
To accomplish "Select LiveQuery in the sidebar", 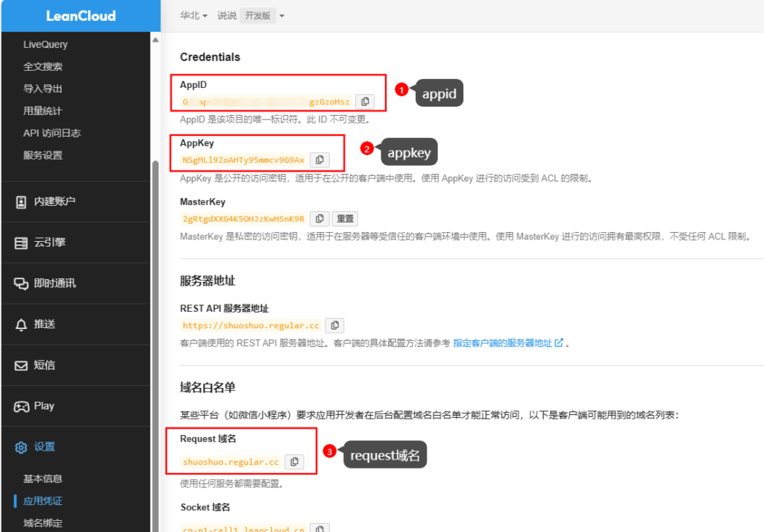I will point(45,44).
